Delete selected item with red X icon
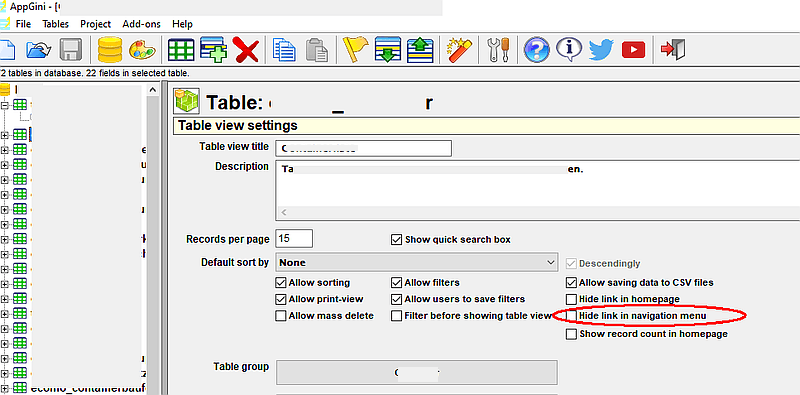800x395 pixels. pyautogui.click(x=246, y=50)
